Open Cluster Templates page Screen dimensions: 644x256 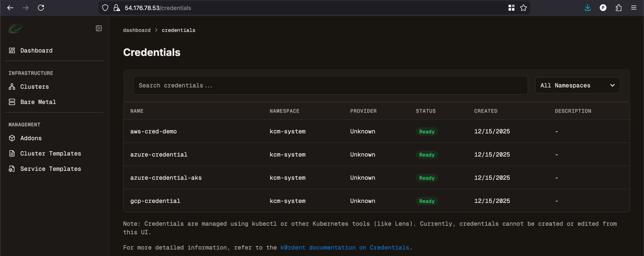[50, 154]
